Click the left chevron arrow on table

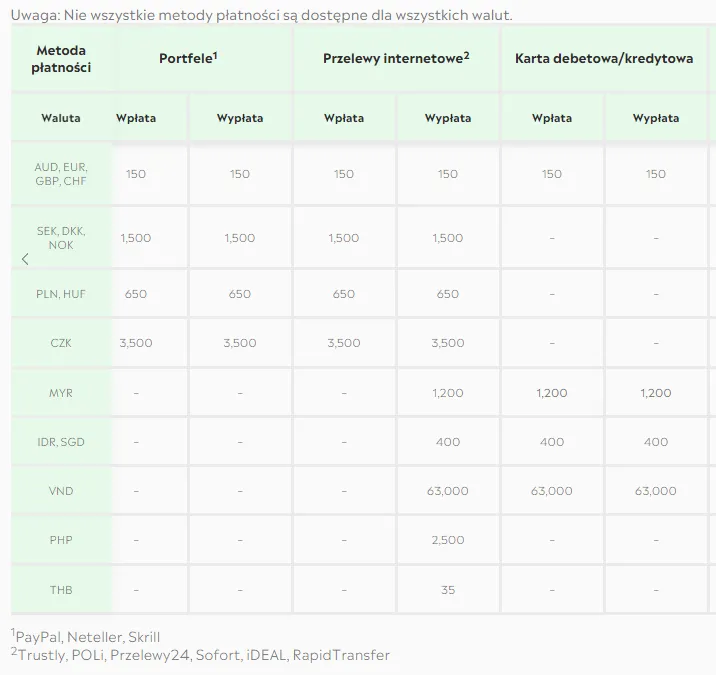[x=25, y=259]
